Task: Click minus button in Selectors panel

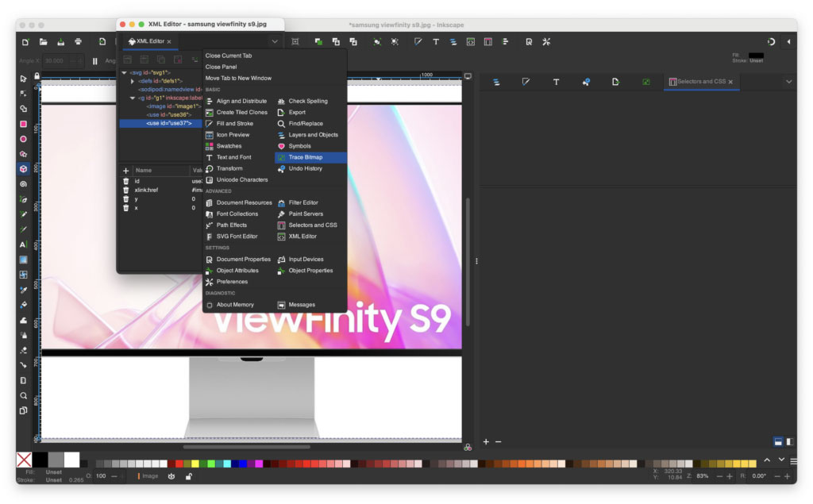Action: [x=499, y=442]
